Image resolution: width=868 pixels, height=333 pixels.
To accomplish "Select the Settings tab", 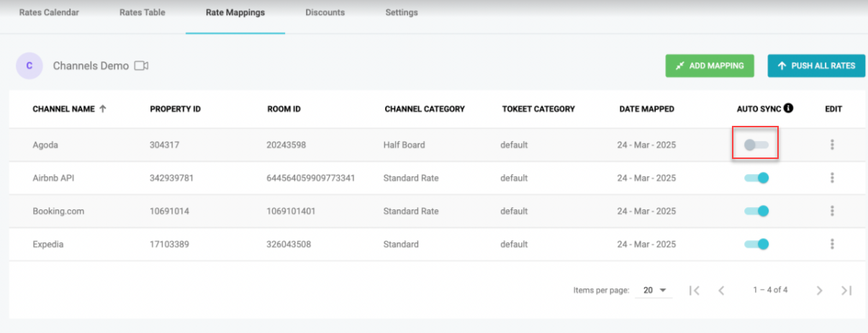I will coord(402,12).
